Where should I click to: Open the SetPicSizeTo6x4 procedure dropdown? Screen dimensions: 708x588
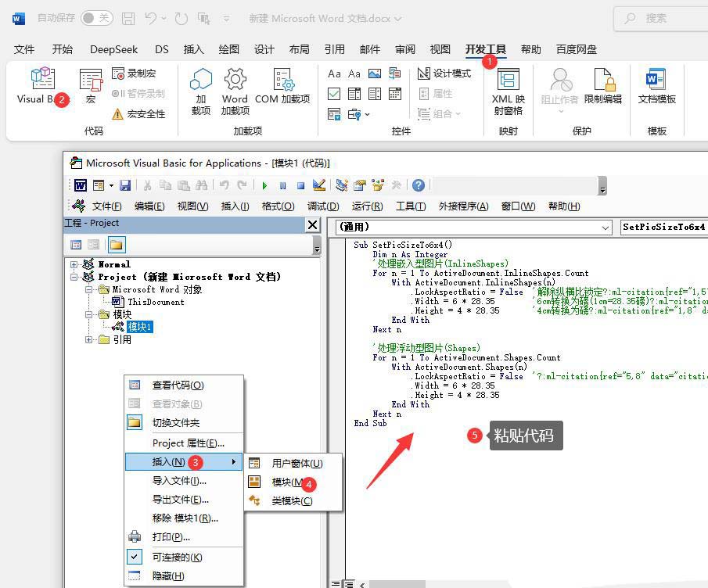click(663, 228)
